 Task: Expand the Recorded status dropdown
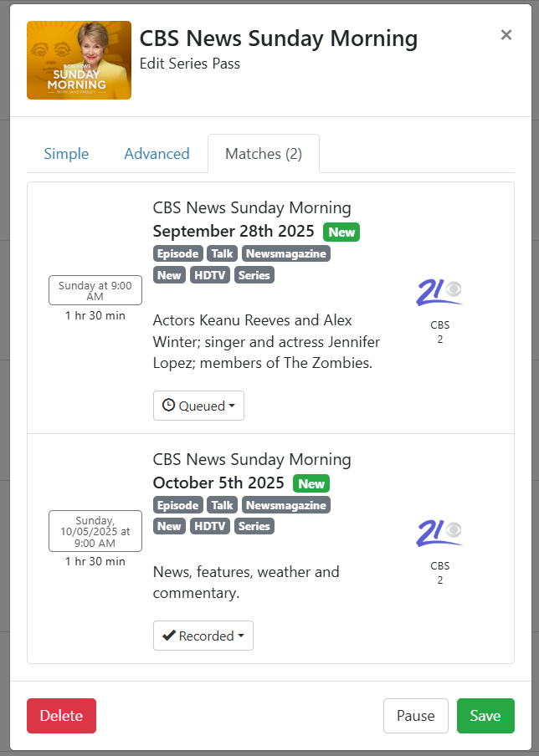pyautogui.click(x=203, y=636)
